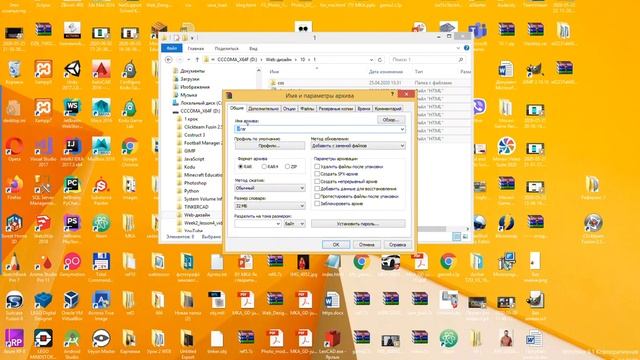Image resolution: width=640 pixels, height=360 pixels.
Task: Enable 'Протестировать файлы после упаковки' checkbox
Action: click(317, 196)
